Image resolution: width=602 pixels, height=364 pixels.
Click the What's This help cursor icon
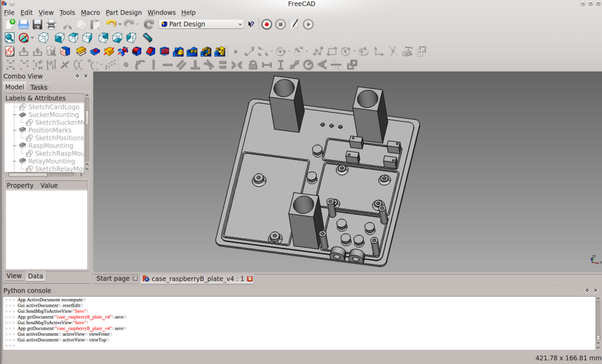point(251,24)
